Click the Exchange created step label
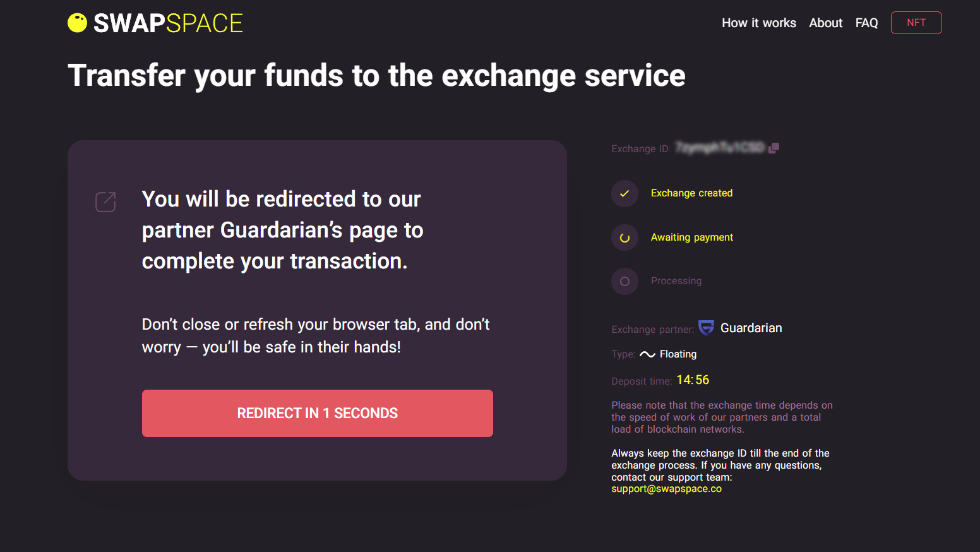 (691, 193)
